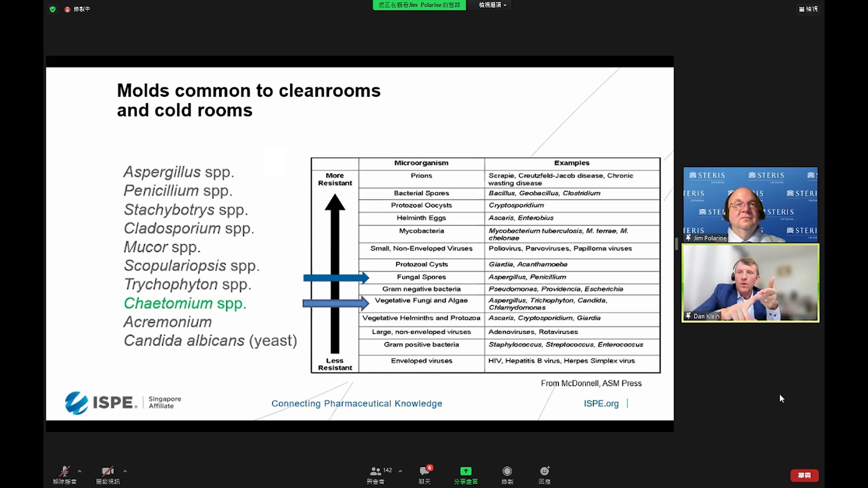Open Chat with 6 unread messages
This screenshot has width=868, height=488.
[425, 474]
